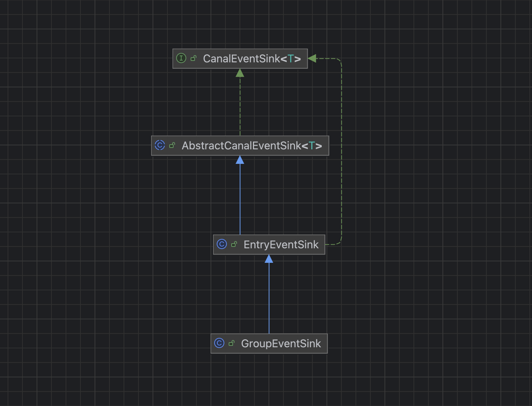Click blue arrowhead below the AbstractCanalEventSink node
The width and height of the screenshot is (532, 406).
point(240,160)
